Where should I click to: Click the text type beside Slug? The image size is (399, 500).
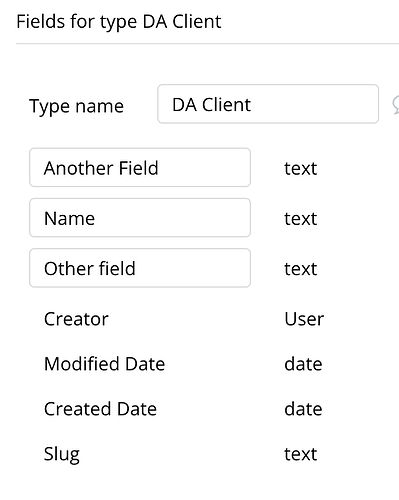click(x=300, y=454)
